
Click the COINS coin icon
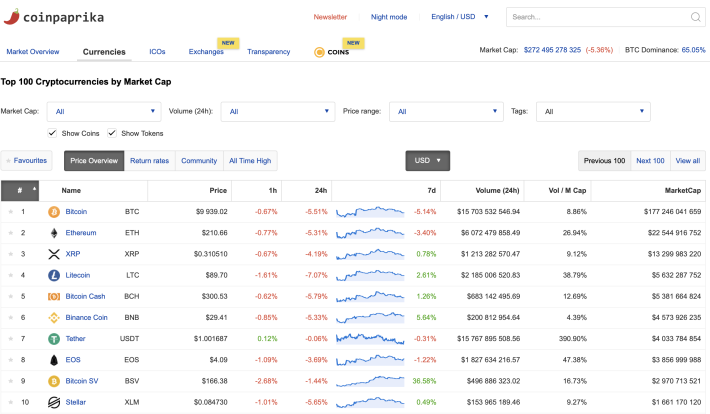(x=319, y=52)
